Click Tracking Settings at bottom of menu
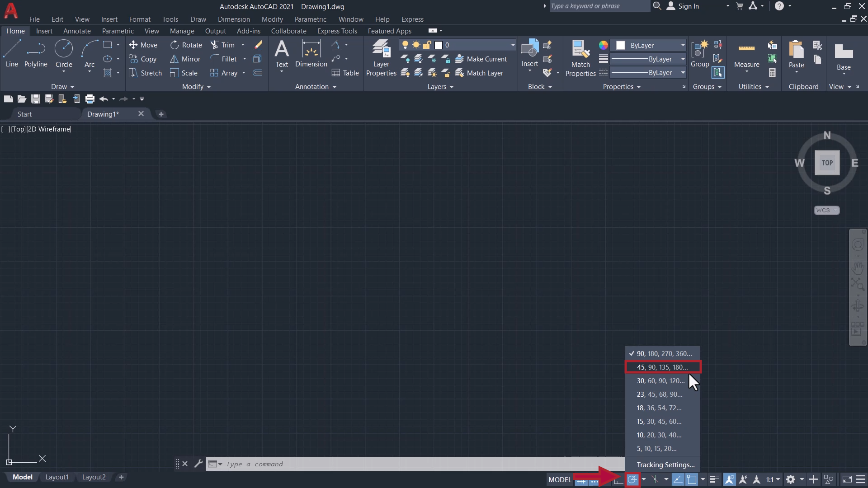 tap(665, 464)
